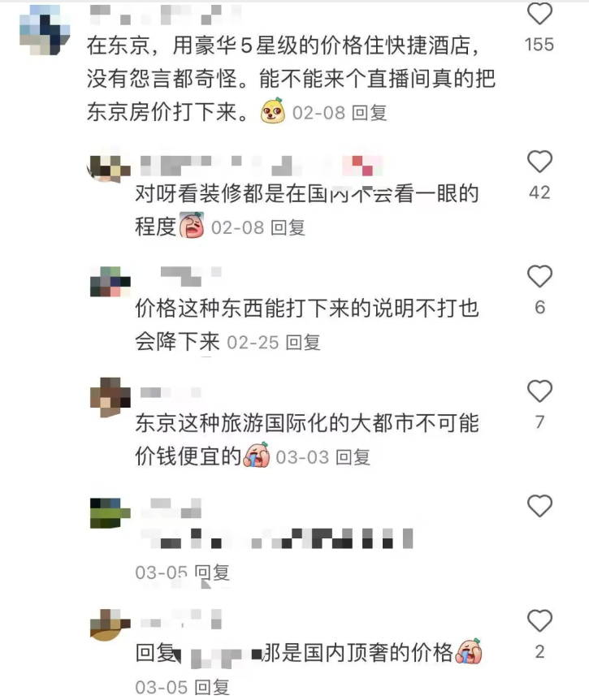Open avatar of the 03-03 commenter
The width and height of the screenshot is (589, 700).
coord(110,397)
